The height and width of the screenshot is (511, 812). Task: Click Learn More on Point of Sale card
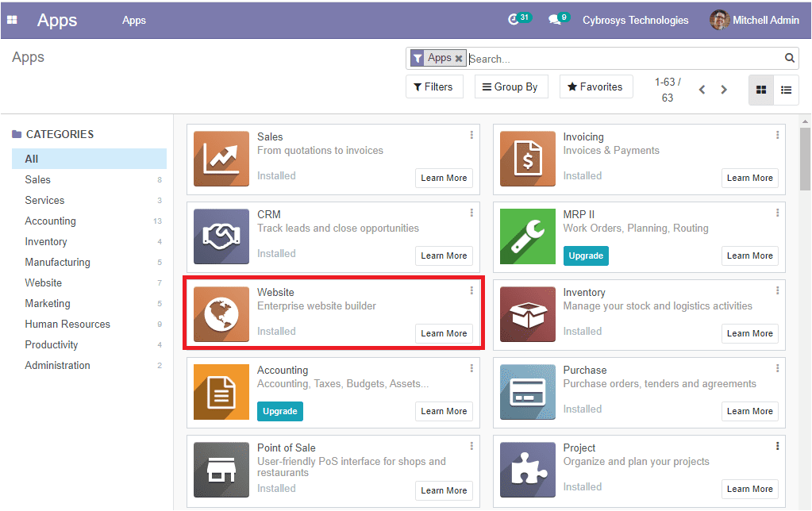tap(444, 490)
